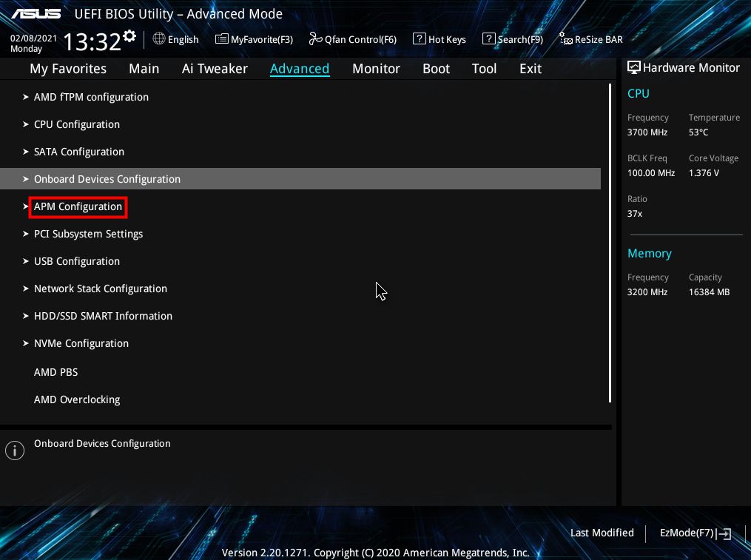This screenshot has height=560, width=751.
Task: Expand PCI Subsystem Settings arrow
Action: point(25,234)
